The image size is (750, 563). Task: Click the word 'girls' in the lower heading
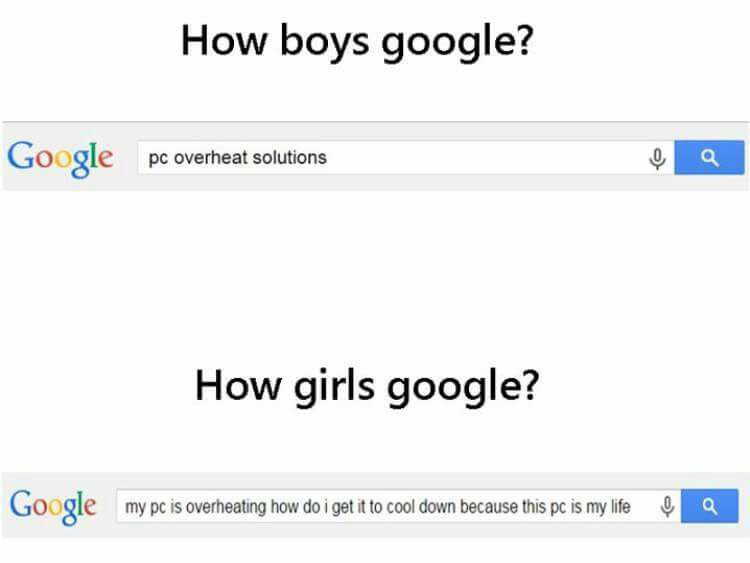334,386
